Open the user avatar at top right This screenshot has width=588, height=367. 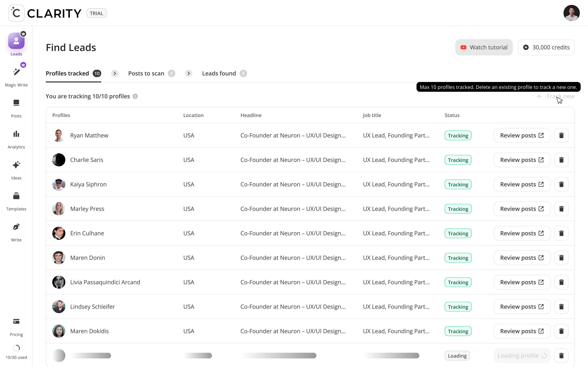[x=571, y=13]
